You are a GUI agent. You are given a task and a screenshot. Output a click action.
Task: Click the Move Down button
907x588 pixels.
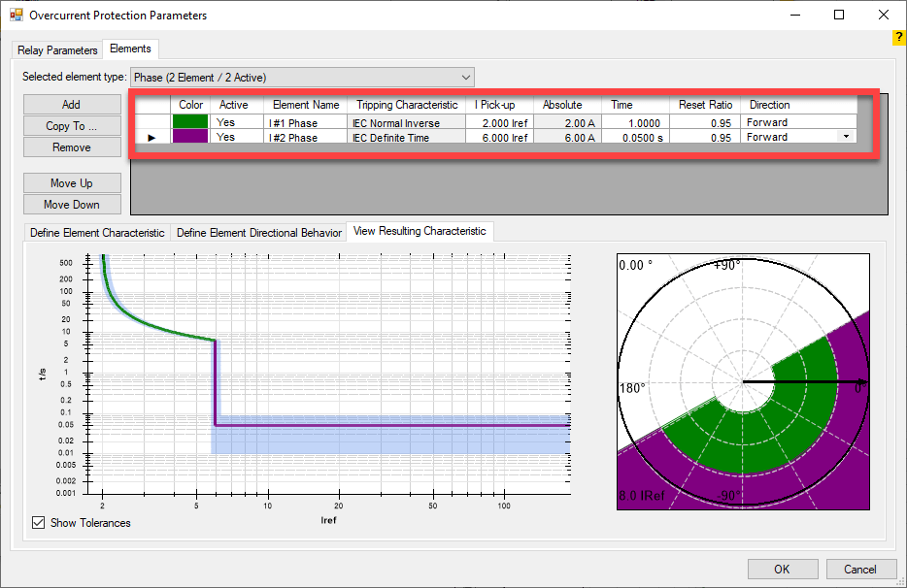(x=72, y=205)
